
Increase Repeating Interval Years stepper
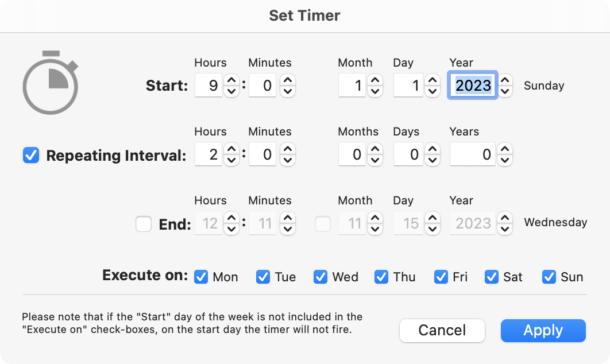[x=505, y=149]
